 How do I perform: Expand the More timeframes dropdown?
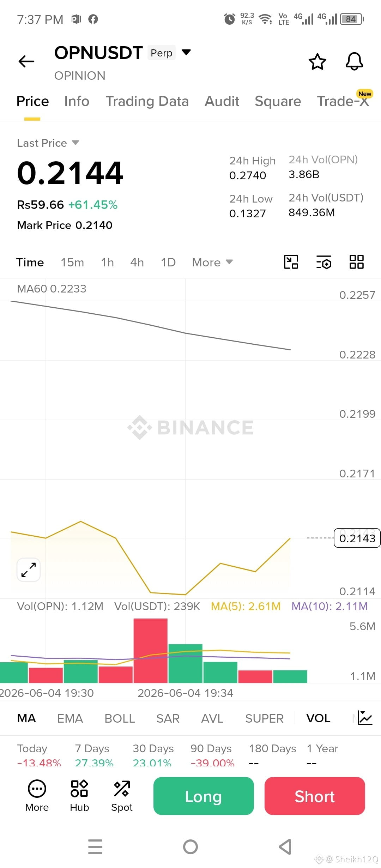[x=212, y=262]
